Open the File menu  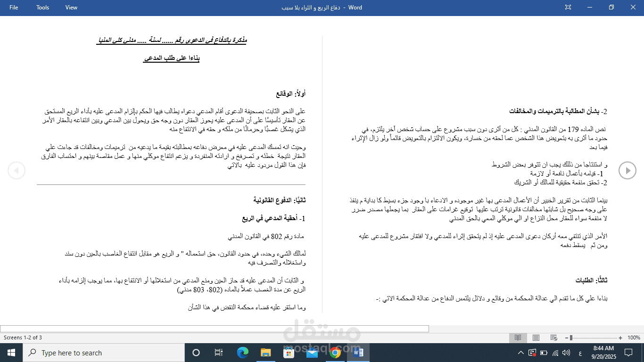[14, 7]
